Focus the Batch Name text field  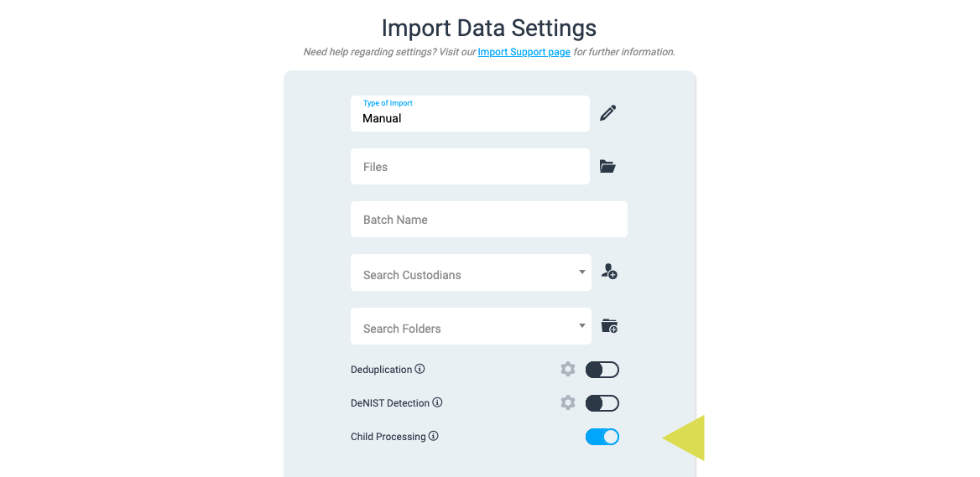click(488, 220)
